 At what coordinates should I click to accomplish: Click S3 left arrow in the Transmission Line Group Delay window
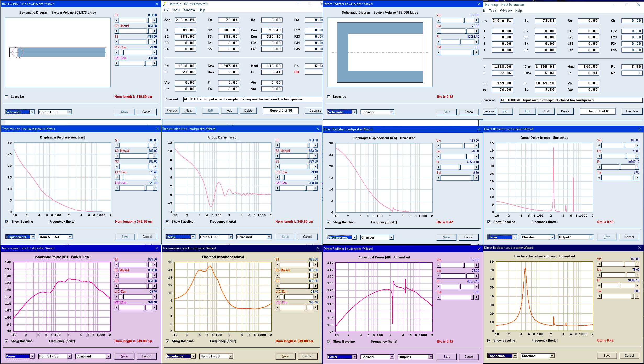278,166
